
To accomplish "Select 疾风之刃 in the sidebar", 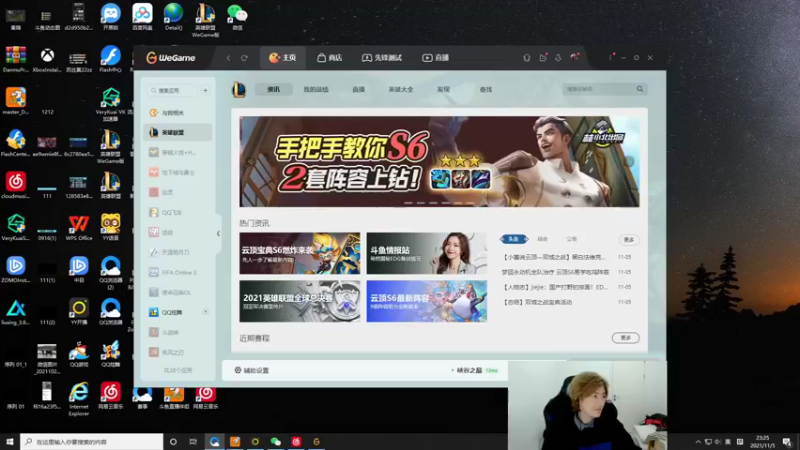I will [x=178, y=352].
